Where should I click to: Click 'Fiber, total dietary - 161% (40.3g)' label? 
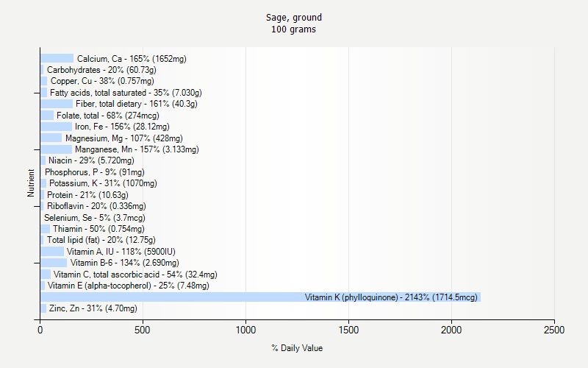137,104
